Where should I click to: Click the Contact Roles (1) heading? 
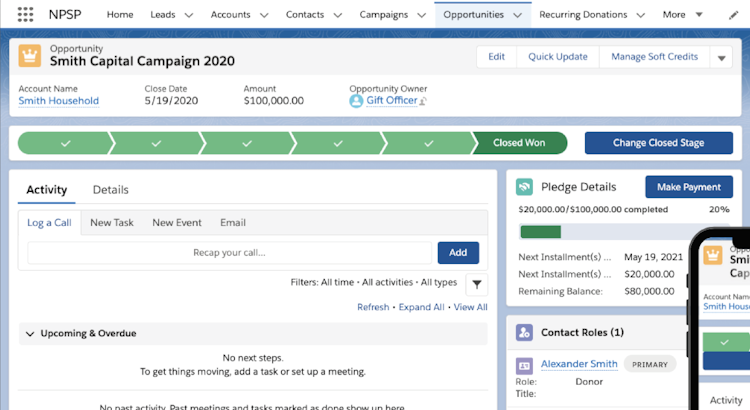pos(582,332)
